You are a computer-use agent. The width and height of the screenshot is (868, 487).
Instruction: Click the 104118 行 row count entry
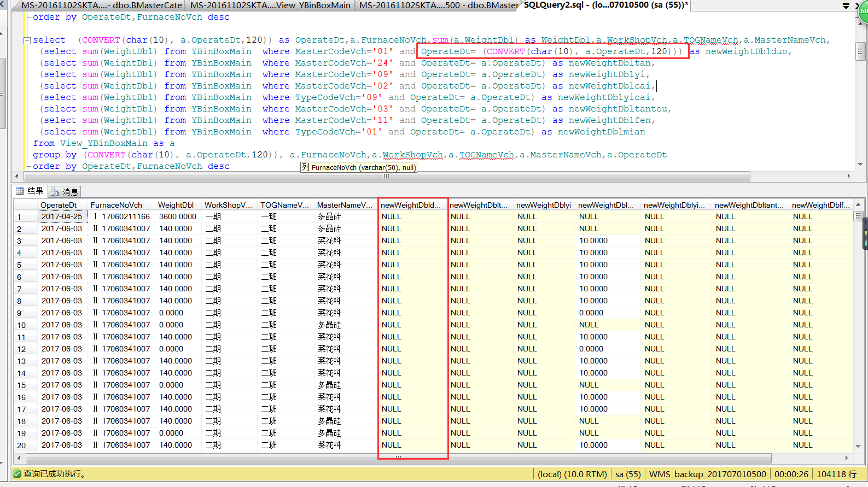(836, 474)
